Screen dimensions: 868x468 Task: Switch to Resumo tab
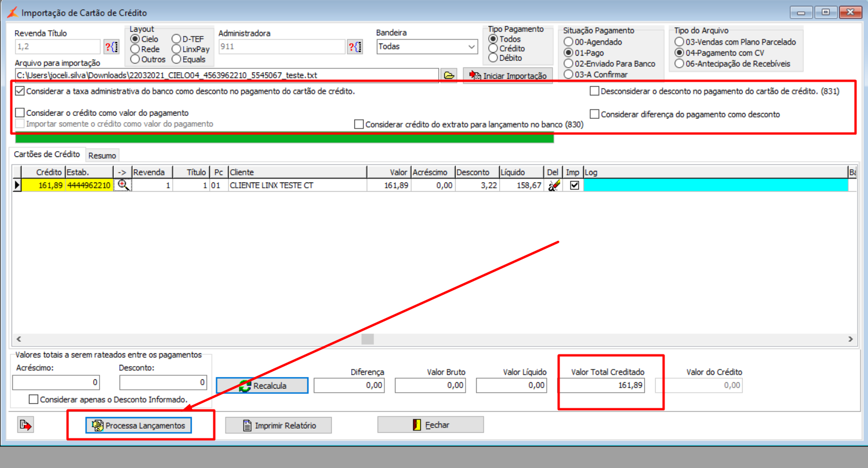pyautogui.click(x=103, y=155)
